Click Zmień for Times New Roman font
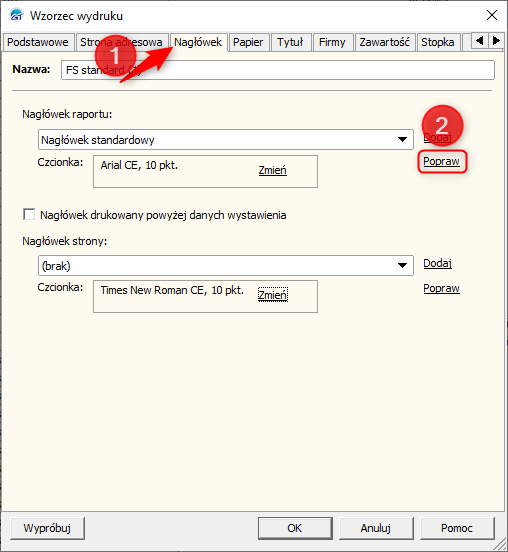 click(x=273, y=295)
